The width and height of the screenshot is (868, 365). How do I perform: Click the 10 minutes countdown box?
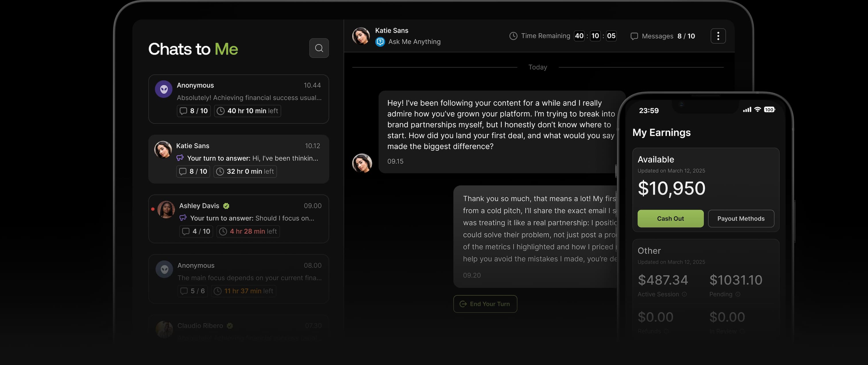(x=595, y=36)
